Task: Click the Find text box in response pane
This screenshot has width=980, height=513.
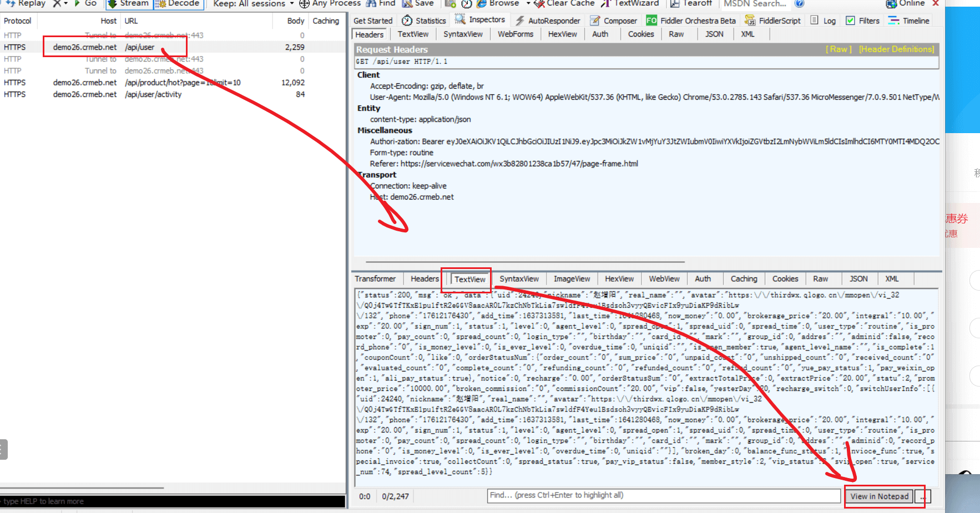Action: click(x=664, y=496)
